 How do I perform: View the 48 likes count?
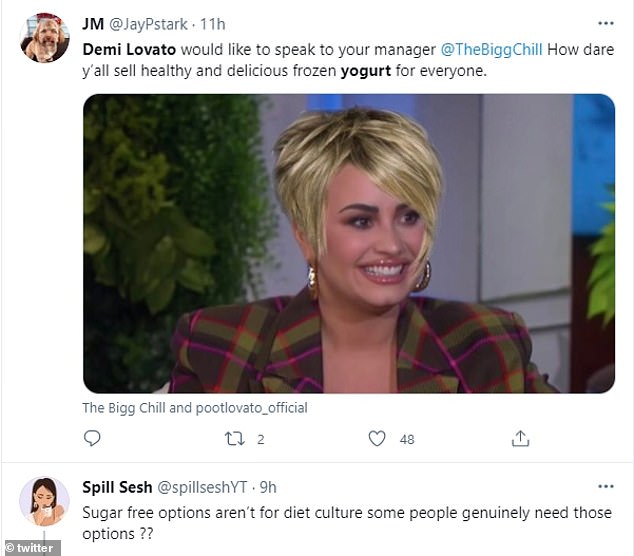[x=407, y=438]
